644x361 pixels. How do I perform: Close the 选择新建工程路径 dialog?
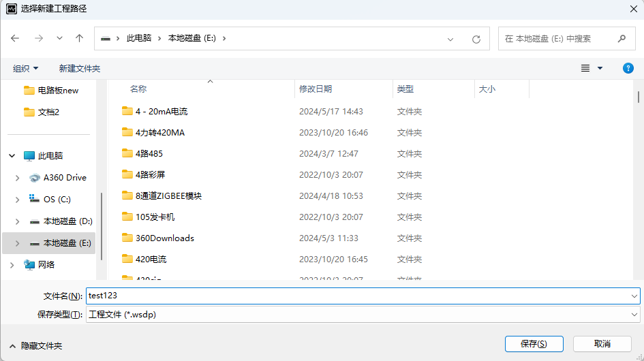[x=633, y=9]
